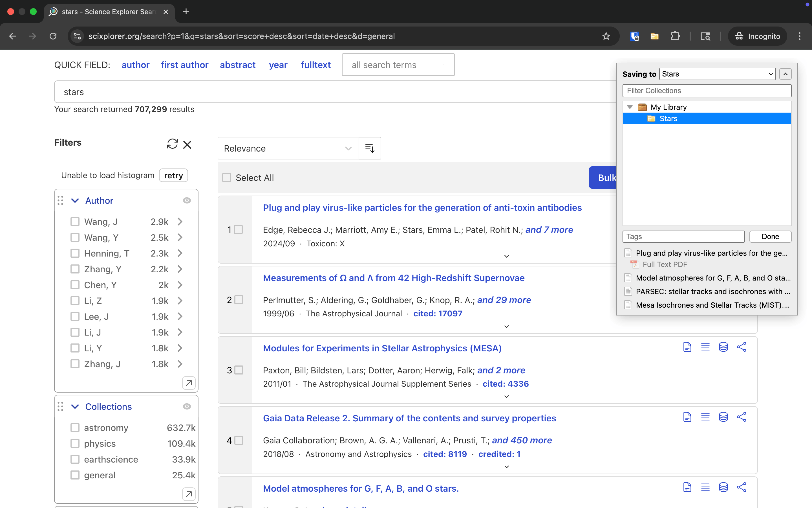
Task: Close the Filters panel with X
Action: [187, 144]
